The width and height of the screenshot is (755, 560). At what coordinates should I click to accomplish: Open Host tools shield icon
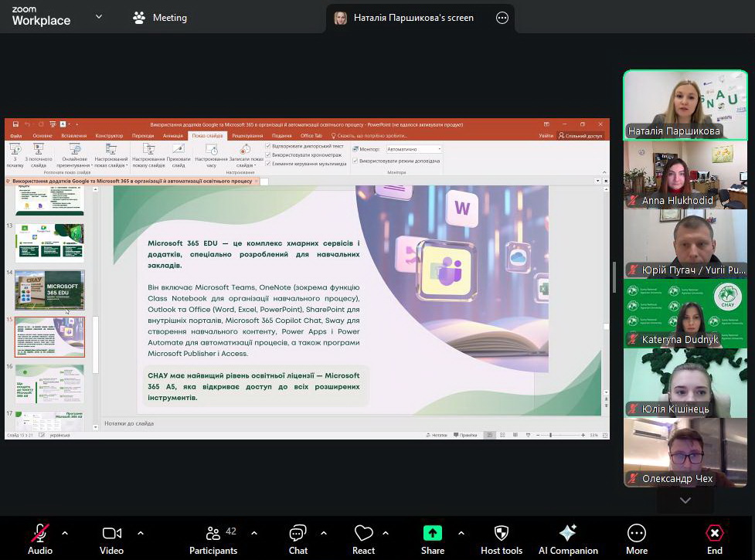pyautogui.click(x=501, y=534)
